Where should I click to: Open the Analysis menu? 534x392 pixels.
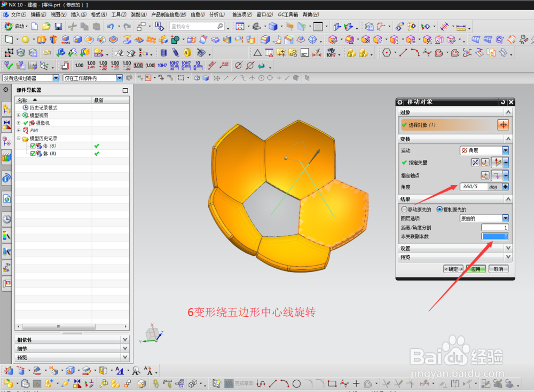click(217, 14)
